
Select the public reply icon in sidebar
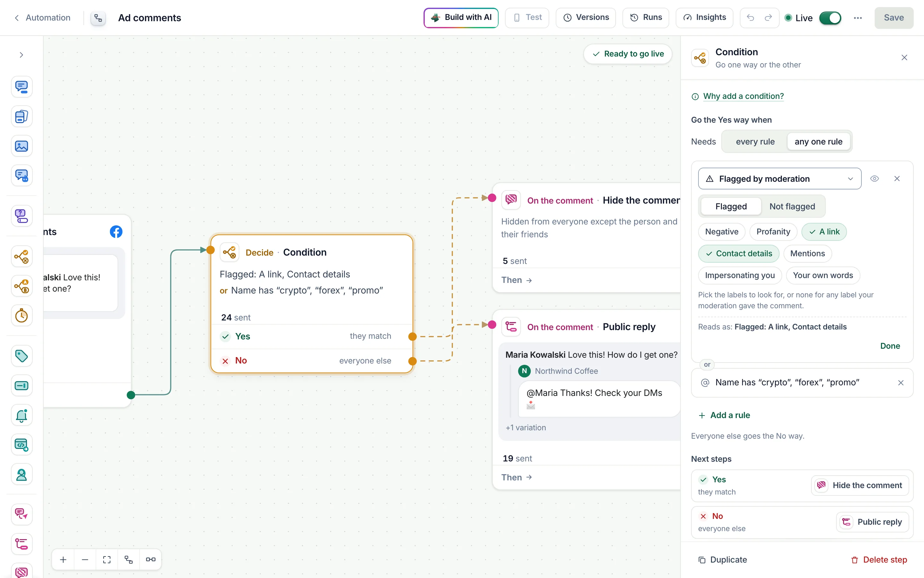pos(21,544)
